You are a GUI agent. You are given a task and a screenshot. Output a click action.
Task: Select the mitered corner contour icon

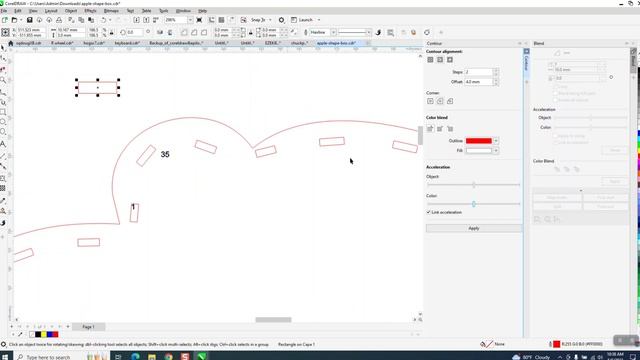pos(430,101)
